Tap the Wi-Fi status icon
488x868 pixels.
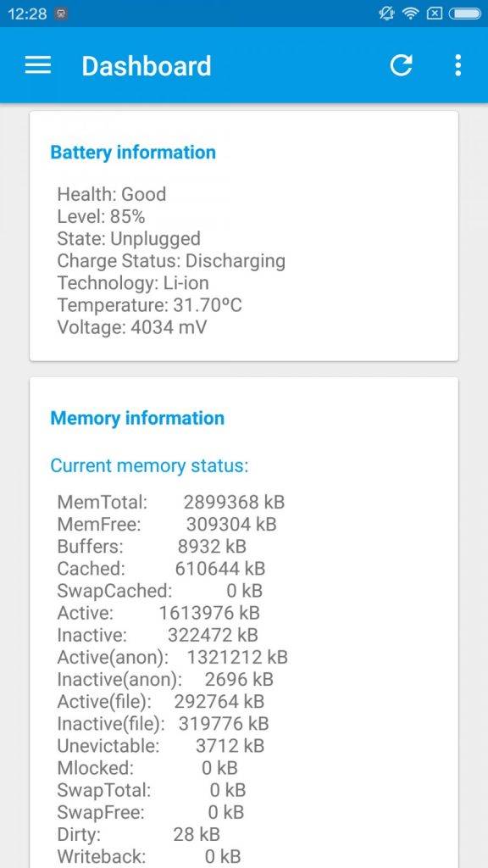[x=411, y=14]
